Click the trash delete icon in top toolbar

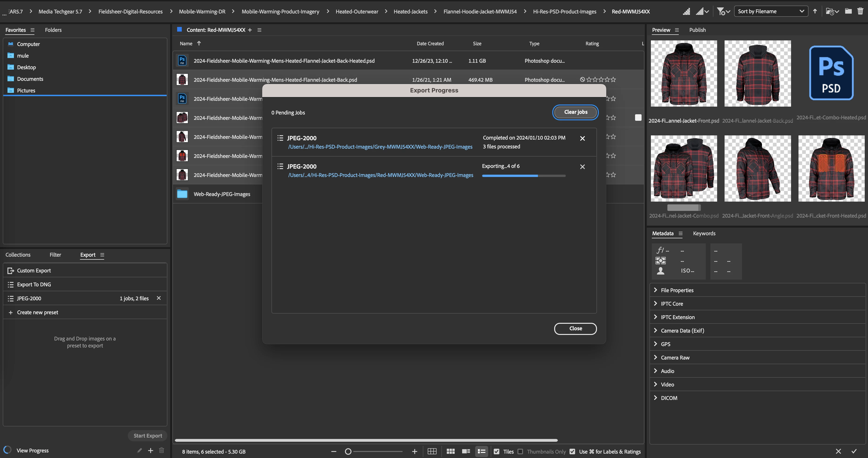[x=860, y=11]
